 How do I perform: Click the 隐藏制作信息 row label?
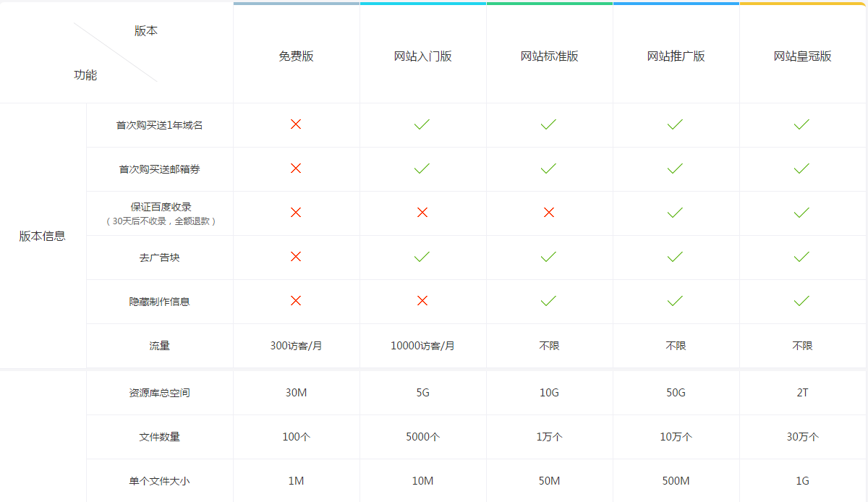coord(160,302)
